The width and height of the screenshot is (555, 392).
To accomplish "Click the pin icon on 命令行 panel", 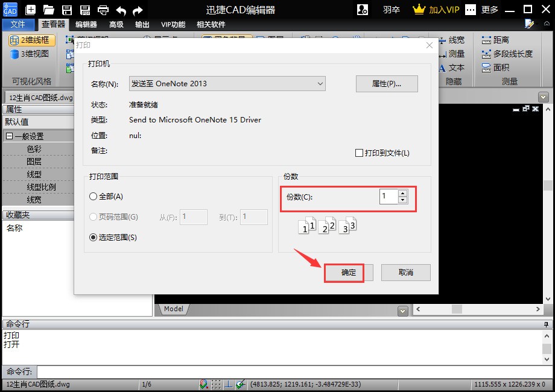I will point(546,324).
